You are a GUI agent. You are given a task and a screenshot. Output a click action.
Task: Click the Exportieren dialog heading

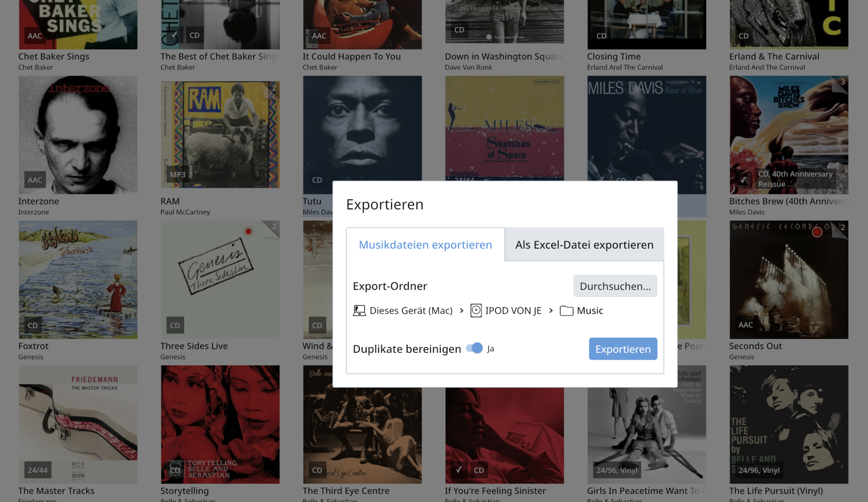click(x=385, y=204)
